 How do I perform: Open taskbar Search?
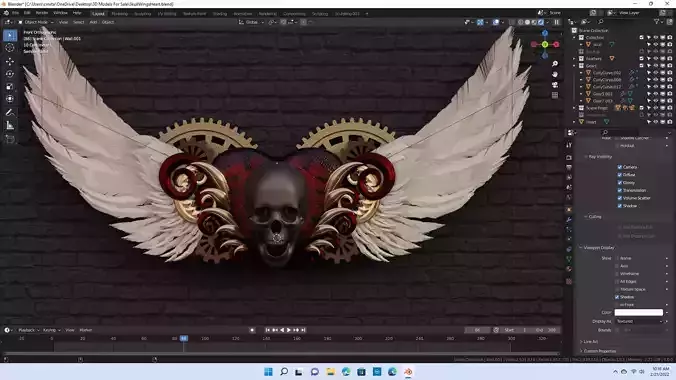[x=284, y=372]
